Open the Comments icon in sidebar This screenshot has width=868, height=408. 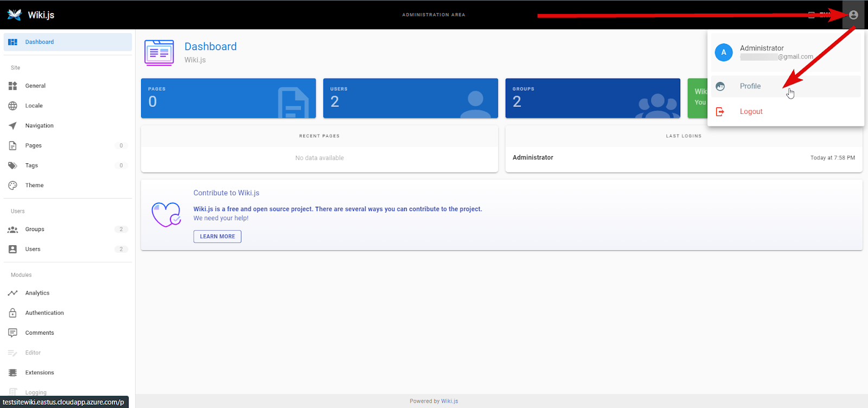[x=12, y=333]
